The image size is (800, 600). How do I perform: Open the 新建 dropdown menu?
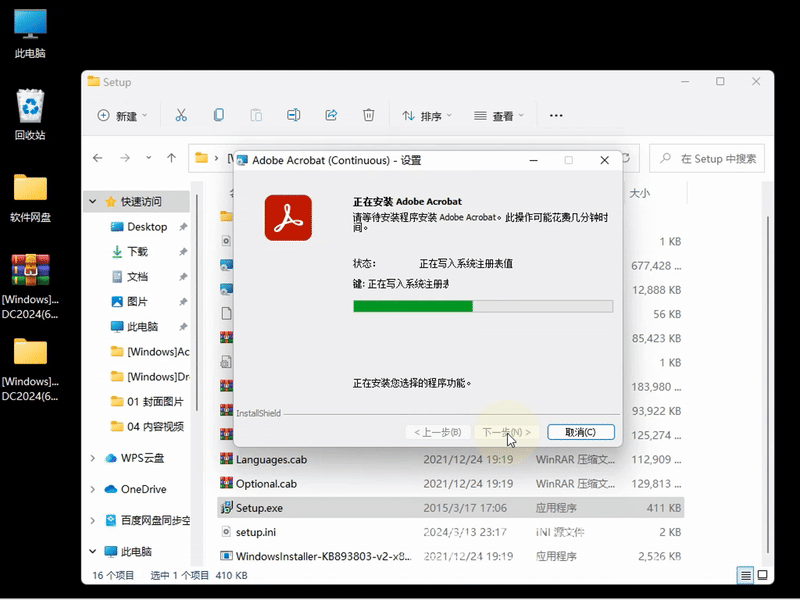tap(121, 115)
